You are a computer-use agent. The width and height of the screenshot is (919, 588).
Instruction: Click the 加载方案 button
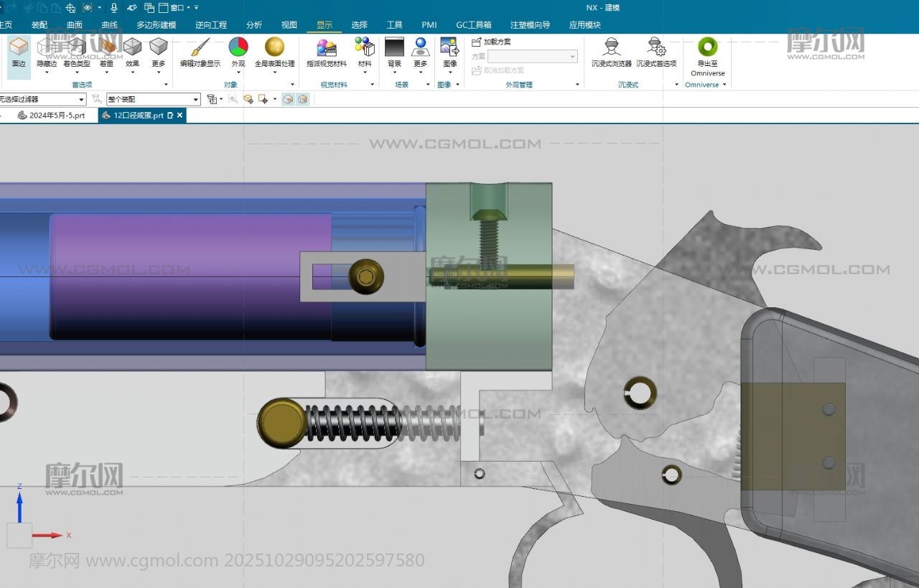click(492, 42)
